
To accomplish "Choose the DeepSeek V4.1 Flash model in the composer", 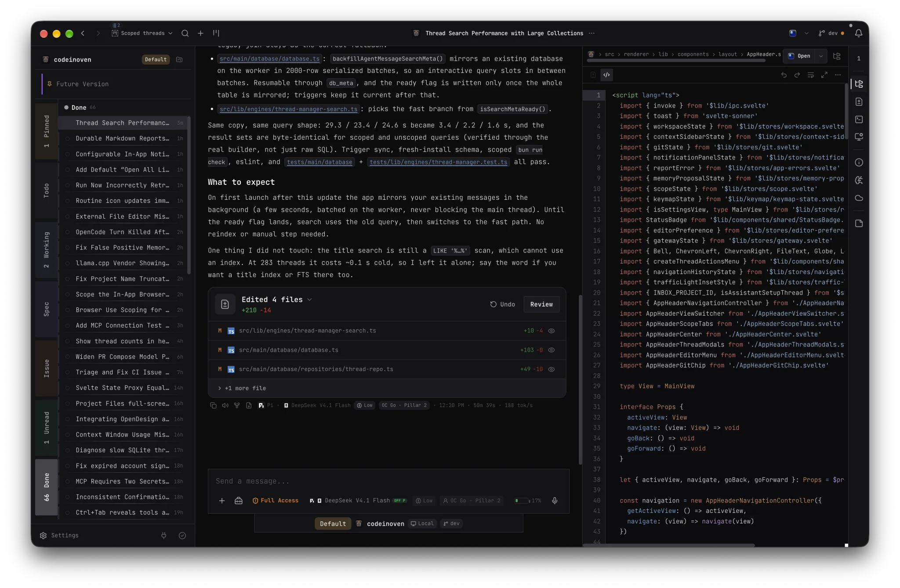I will coord(358,501).
